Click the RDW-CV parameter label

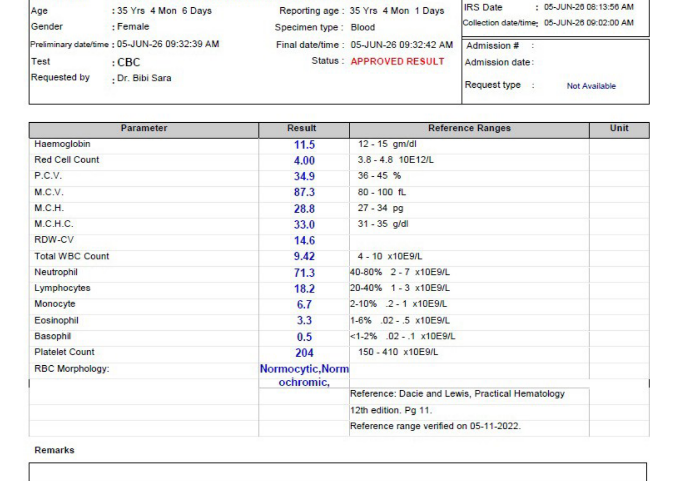tap(54, 240)
